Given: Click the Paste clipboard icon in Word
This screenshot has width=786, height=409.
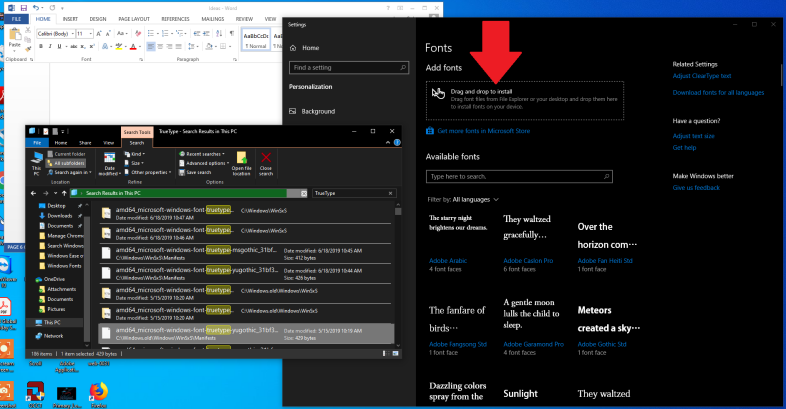Looking at the screenshot, I should [x=15, y=35].
